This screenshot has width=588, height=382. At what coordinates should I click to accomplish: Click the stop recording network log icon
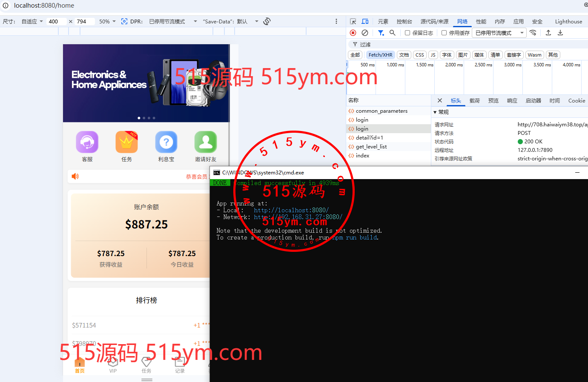353,33
